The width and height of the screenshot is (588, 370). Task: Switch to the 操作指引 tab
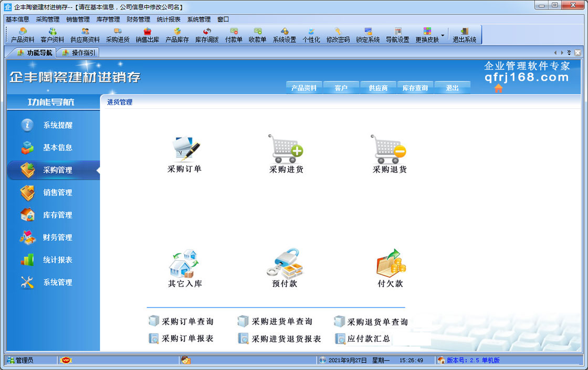point(79,53)
